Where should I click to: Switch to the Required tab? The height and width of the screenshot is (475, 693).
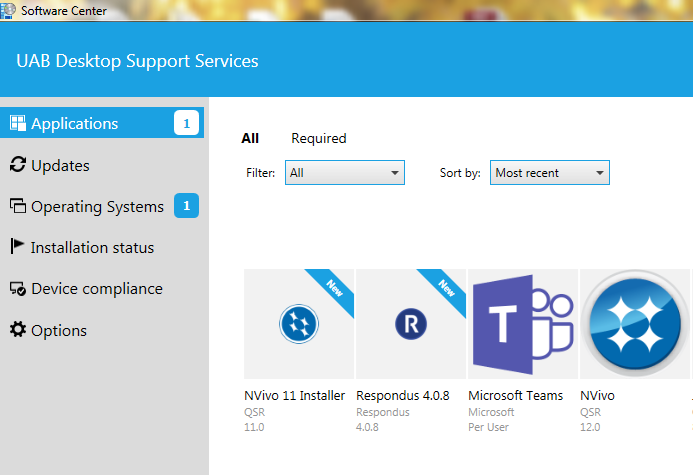pyautogui.click(x=318, y=139)
